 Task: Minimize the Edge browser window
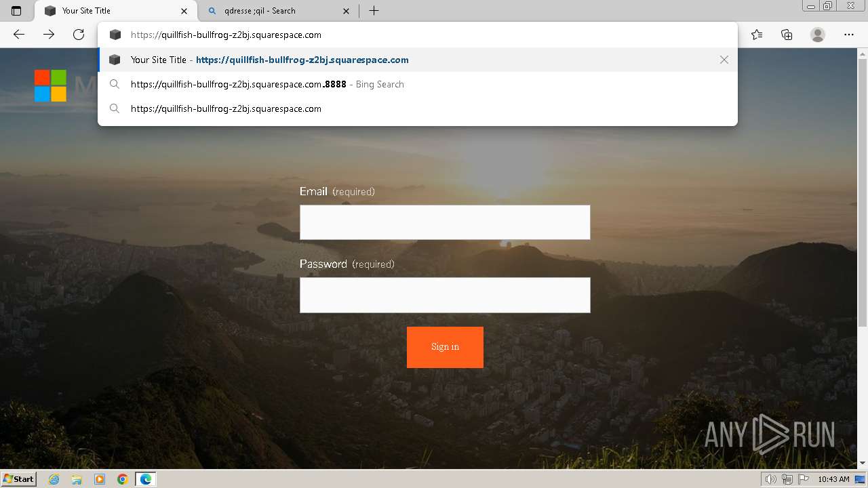tap(811, 6)
